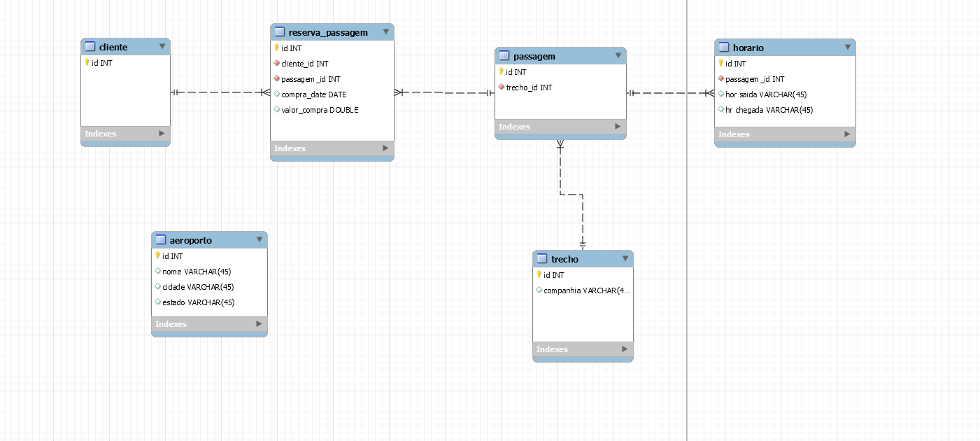Click the aeroporto table icon
The width and height of the screenshot is (980, 441).
click(160, 240)
